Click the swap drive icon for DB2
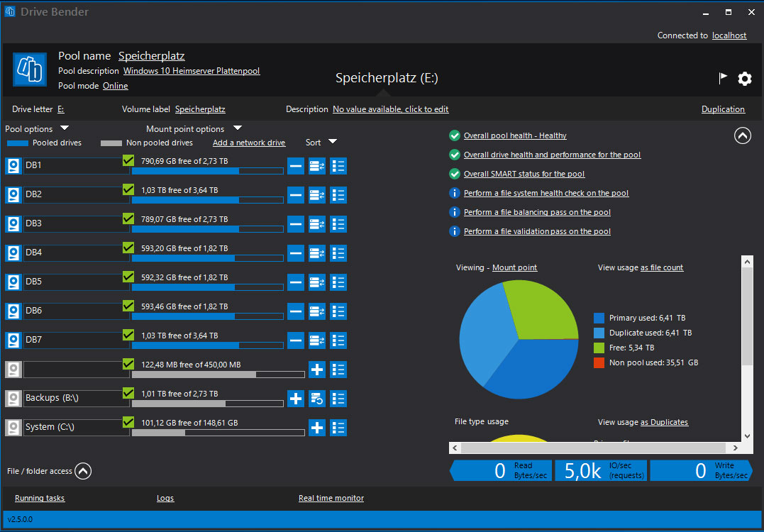The width and height of the screenshot is (764, 532). [316, 195]
